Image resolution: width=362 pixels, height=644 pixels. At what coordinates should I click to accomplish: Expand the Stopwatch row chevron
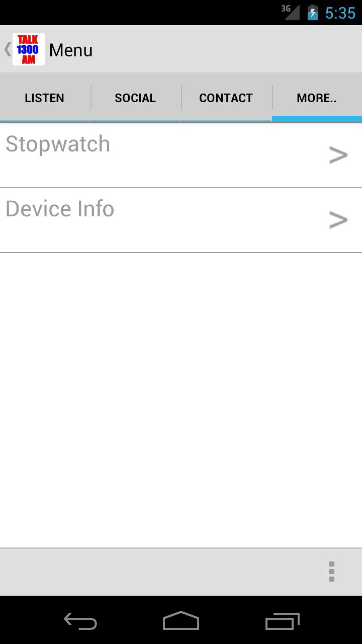[x=338, y=155]
